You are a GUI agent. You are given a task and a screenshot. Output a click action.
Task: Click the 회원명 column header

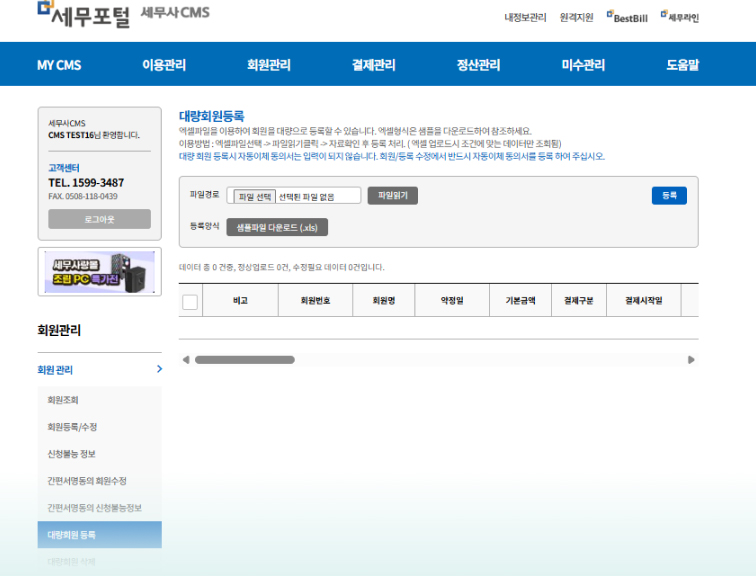(384, 301)
